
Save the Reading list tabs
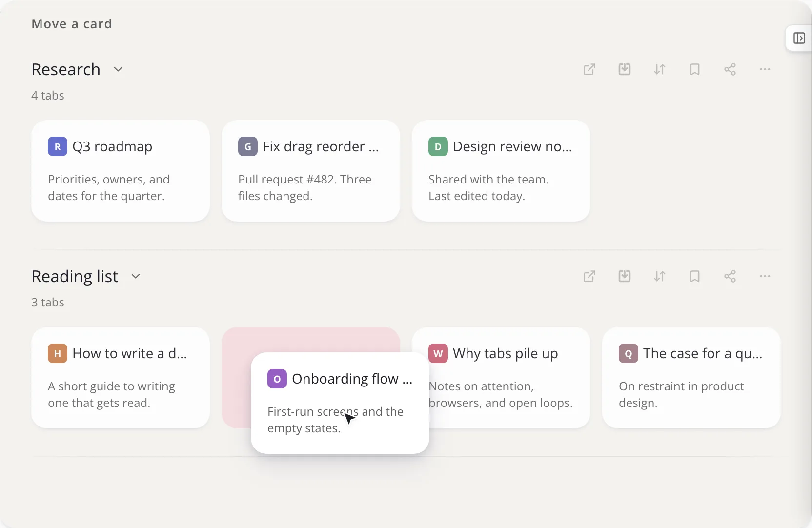(625, 276)
